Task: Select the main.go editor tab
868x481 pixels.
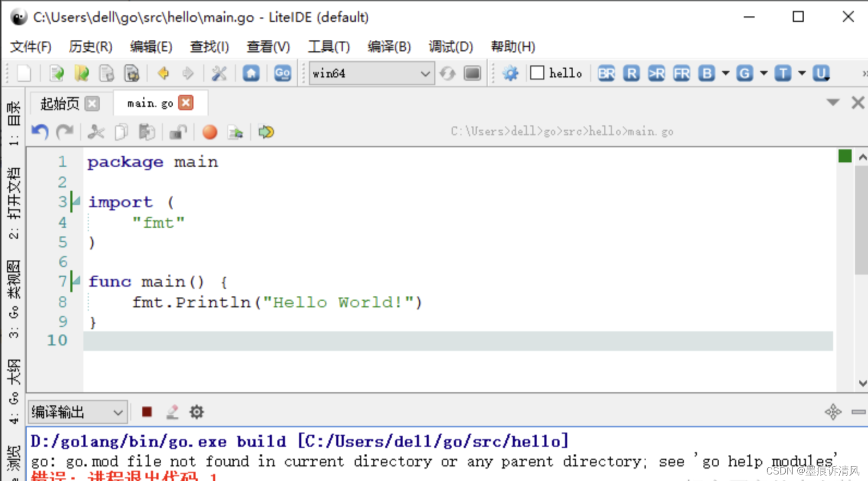Action: [x=150, y=103]
